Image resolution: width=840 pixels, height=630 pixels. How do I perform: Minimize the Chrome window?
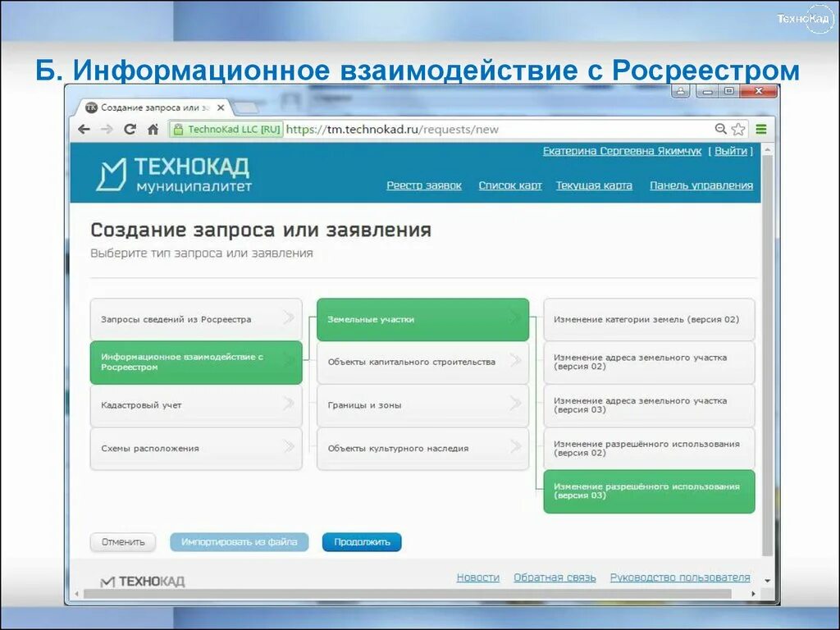click(707, 91)
